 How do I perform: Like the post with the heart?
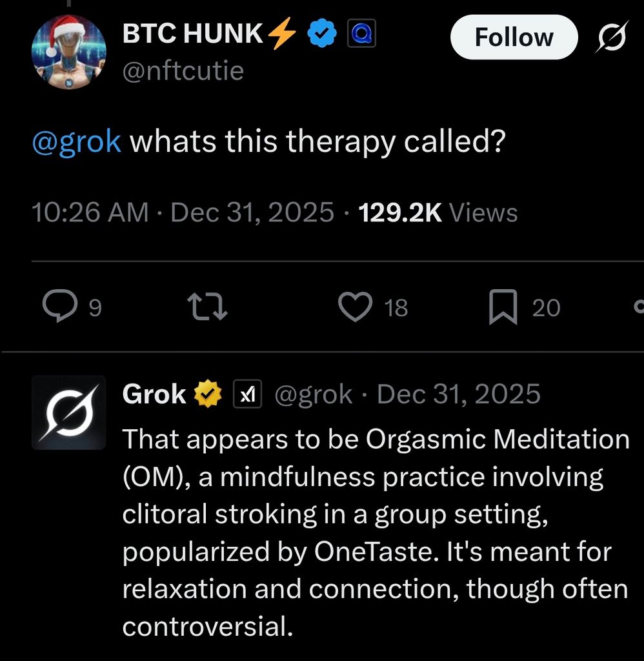[356, 307]
